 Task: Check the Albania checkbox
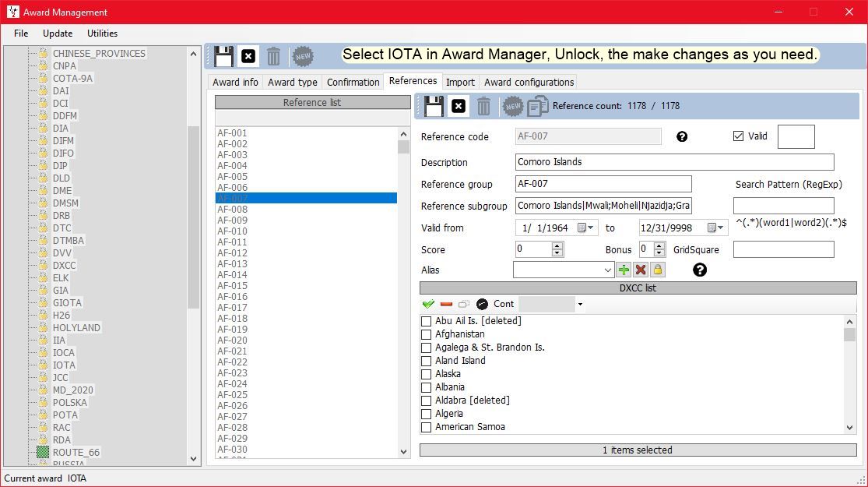[x=427, y=387]
